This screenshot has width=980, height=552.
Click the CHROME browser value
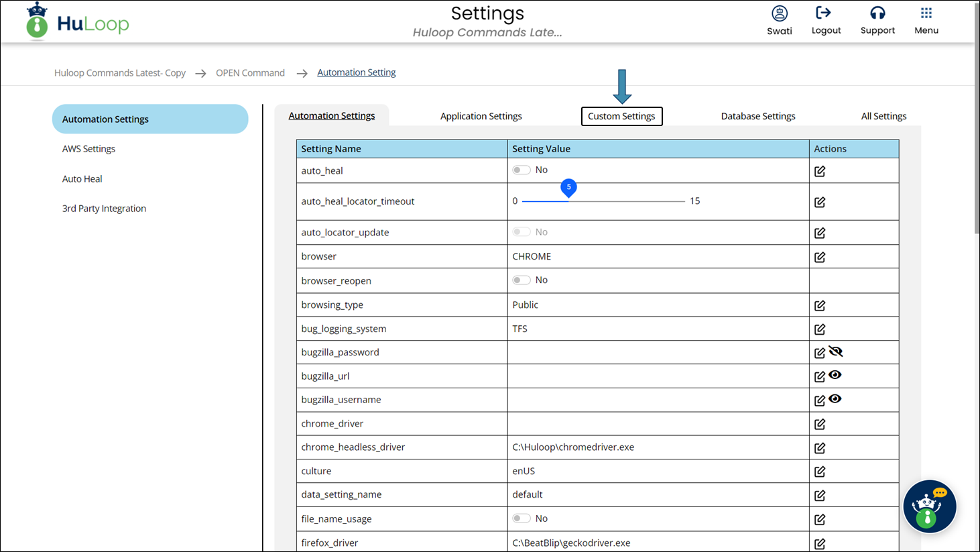[532, 257]
